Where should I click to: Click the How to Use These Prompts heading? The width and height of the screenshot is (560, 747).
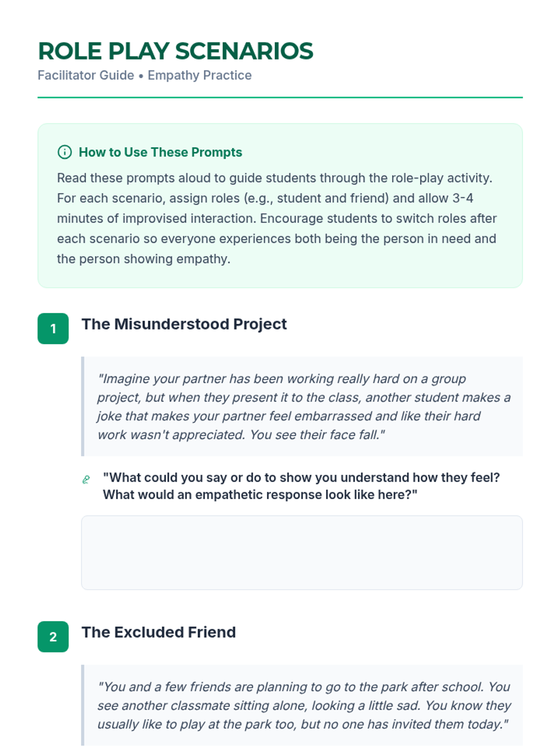[161, 152]
